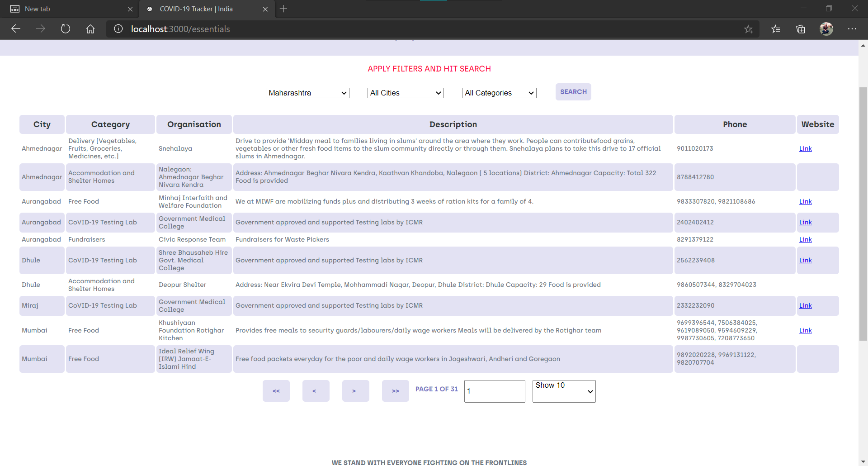Click the address bar URL

pyautogui.click(x=180, y=29)
